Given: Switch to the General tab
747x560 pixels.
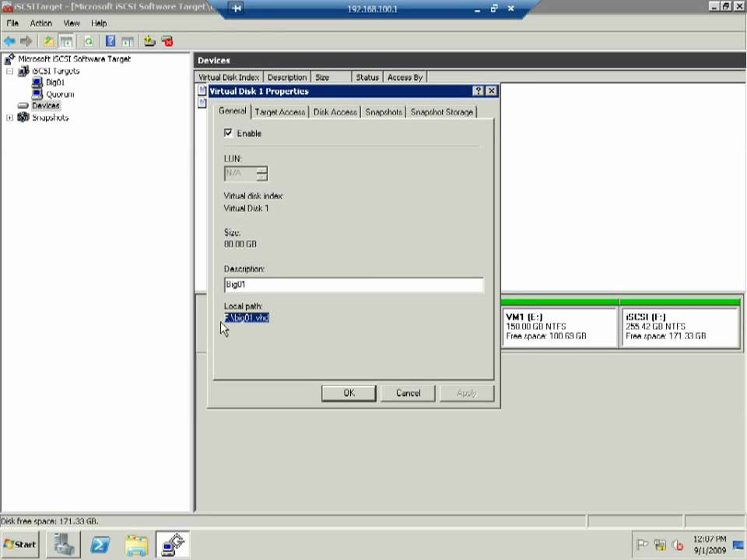Looking at the screenshot, I should click(x=233, y=111).
